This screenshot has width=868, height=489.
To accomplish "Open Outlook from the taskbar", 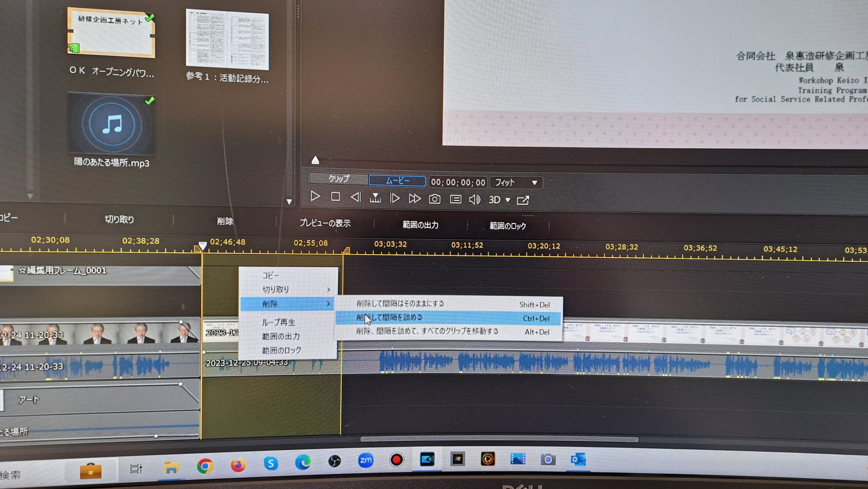I will [x=578, y=460].
